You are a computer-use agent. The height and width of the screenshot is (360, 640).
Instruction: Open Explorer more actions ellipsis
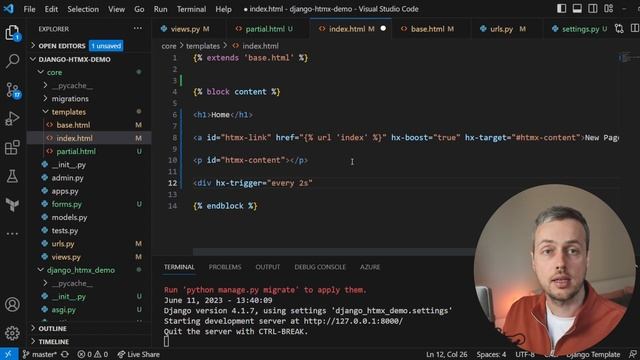[x=138, y=29]
